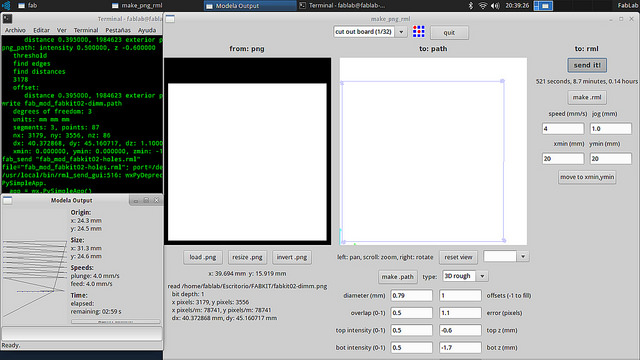Click the 'make .rml' button
The width and height of the screenshot is (640, 360).
click(x=587, y=97)
